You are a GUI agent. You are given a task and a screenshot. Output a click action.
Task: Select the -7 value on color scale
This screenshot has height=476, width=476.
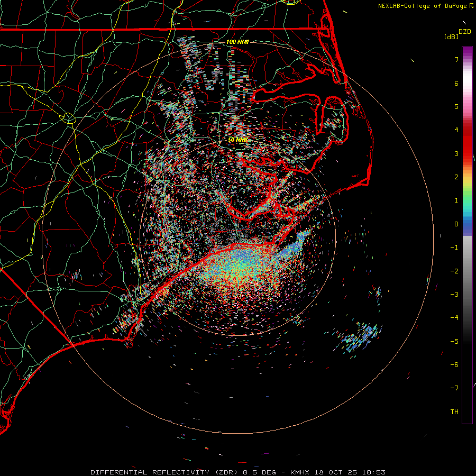click(x=454, y=388)
